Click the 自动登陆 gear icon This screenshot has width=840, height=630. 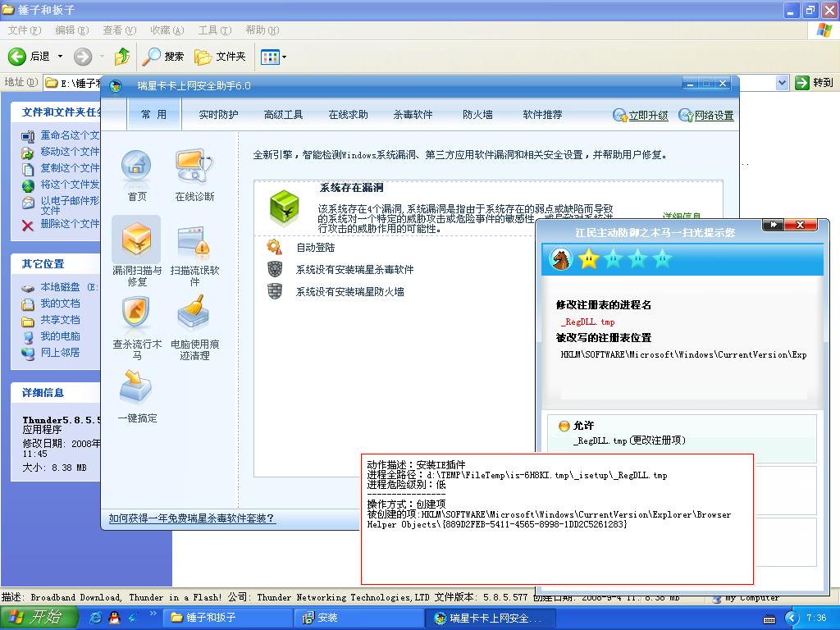274,247
